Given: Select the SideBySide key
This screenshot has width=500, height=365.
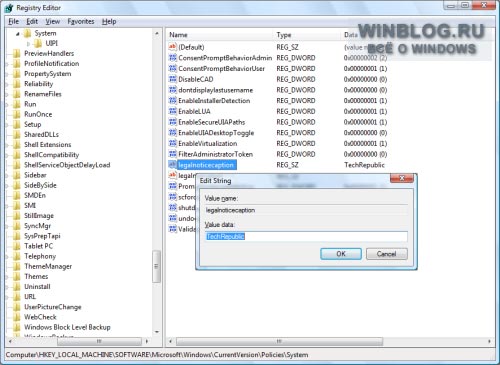Looking at the screenshot, I should [x=40, y=185].
